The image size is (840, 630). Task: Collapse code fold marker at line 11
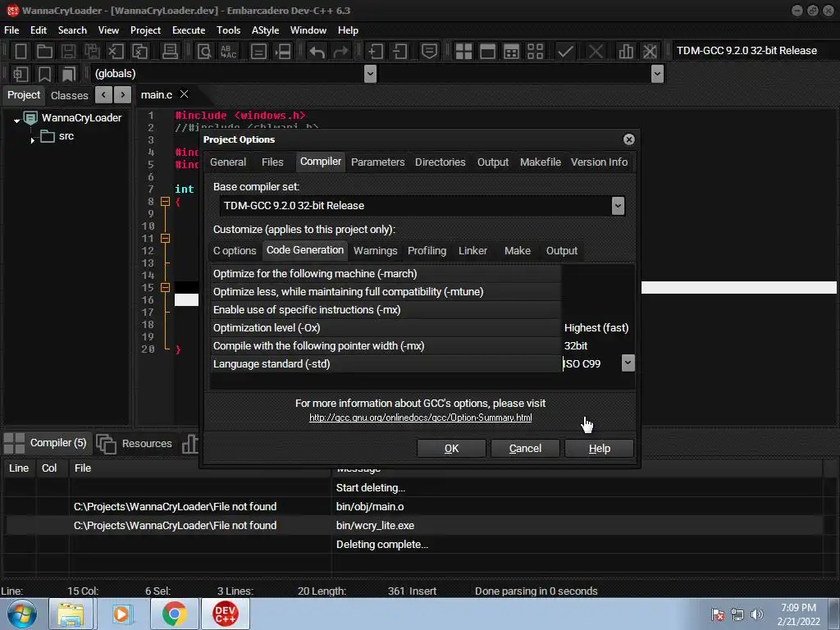click(x=166, y=239)
